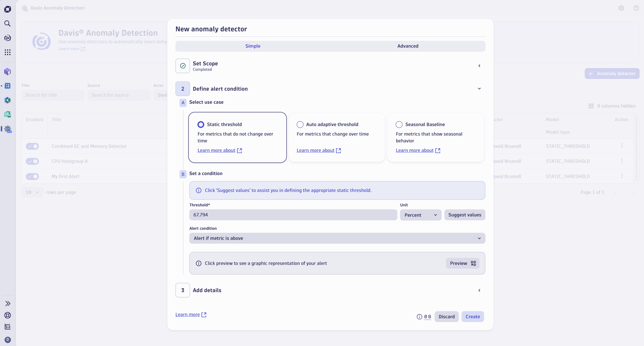
Task: Click the Title column header
Action: [x=56, y=120]
